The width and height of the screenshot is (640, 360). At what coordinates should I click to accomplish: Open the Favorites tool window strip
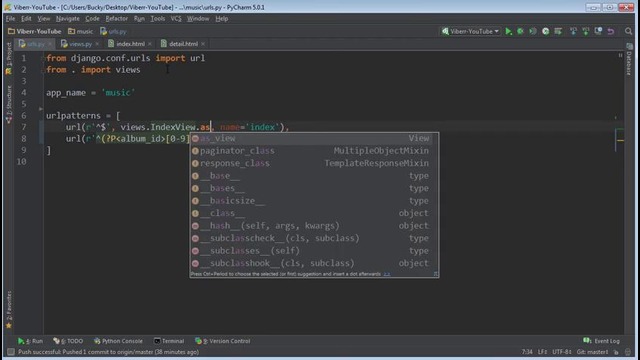click(x=9, y=309)
